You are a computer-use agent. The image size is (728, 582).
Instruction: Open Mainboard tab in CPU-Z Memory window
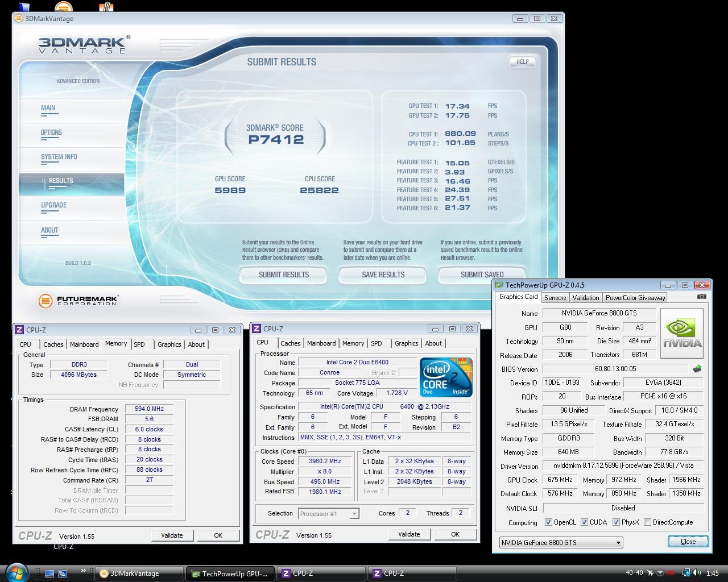point(84,344)
